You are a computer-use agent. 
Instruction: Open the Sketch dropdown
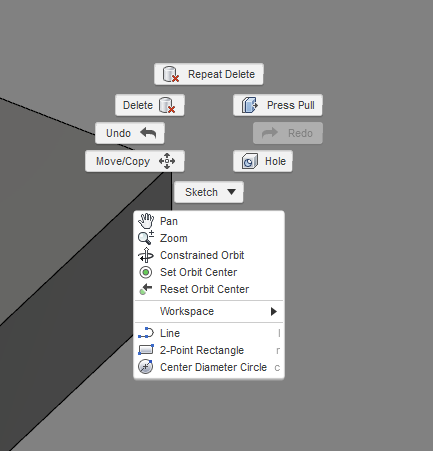click(209, 192)
